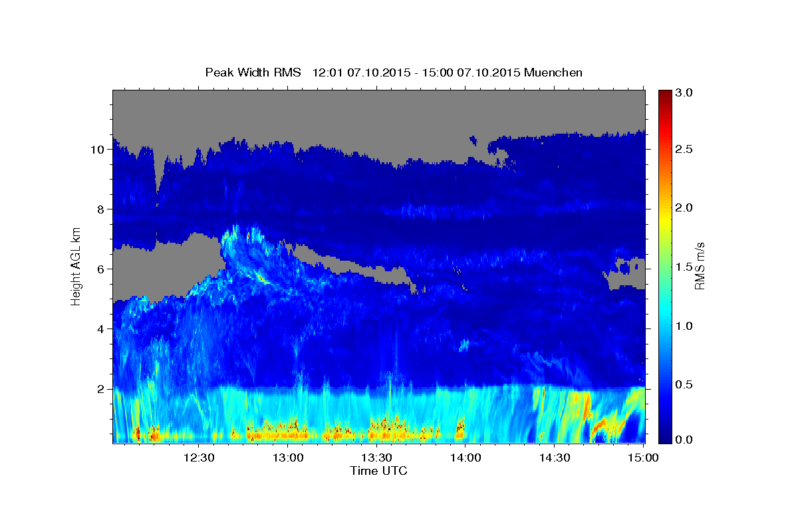Image resolution: width=798 pixels, height=532 pixels.
Task: Click the height axis label 4
Action: point(102,329)
